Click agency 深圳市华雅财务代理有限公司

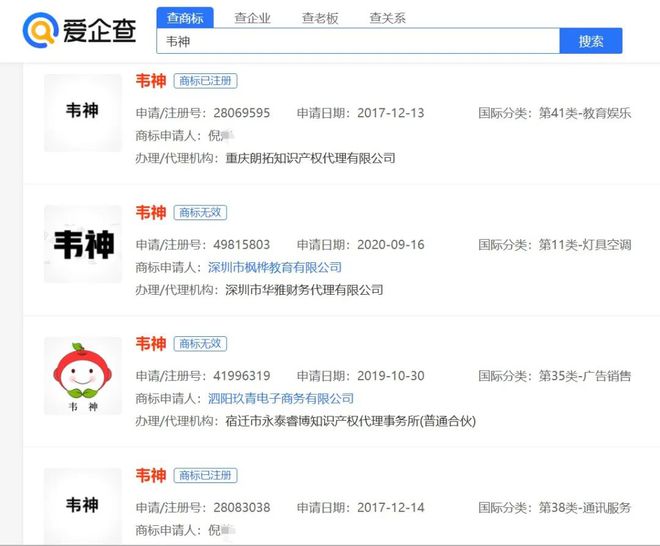[x=304, y=290]
